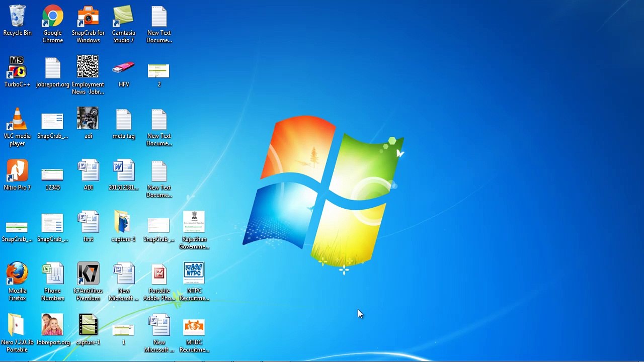Select the 201512181... Word document
The height and width of the screenshot is (362, 644).
pos(123,175)
